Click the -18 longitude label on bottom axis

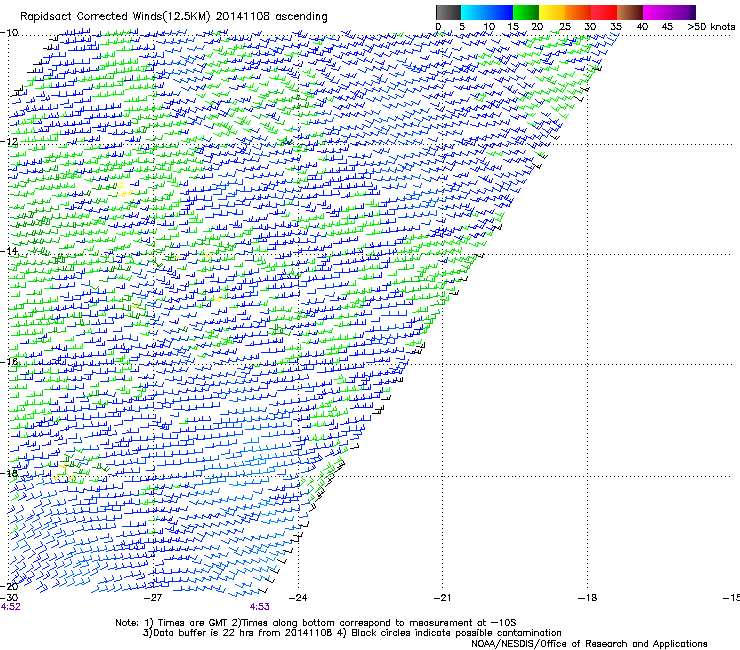(588, 598)
